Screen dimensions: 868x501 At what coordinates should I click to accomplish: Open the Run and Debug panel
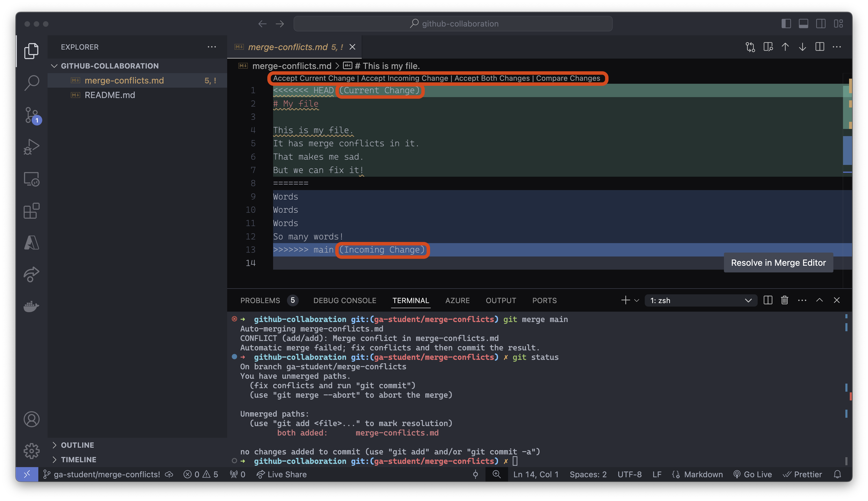coord(31,146)
